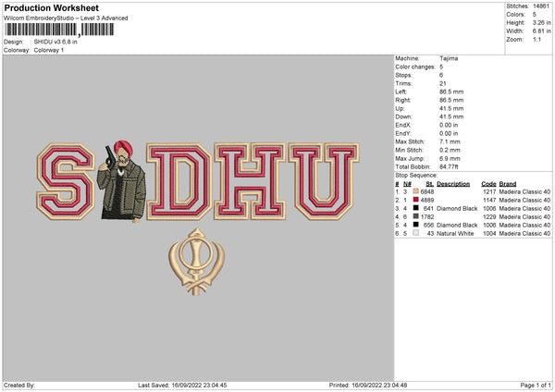
Task: Select the Up label in machine stats
Action: (x=400, y=108)
